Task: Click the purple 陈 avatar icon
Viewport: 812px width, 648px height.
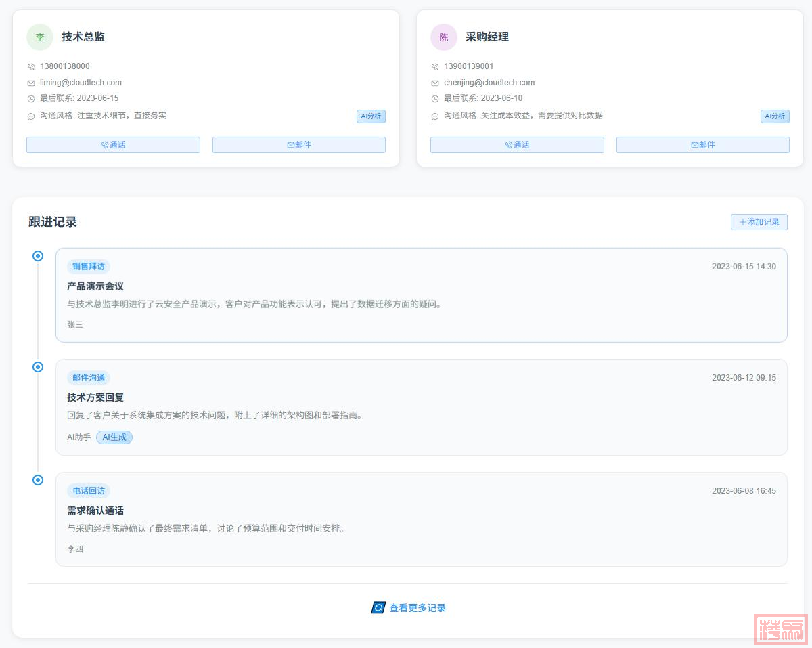Action: click(444, 37)
